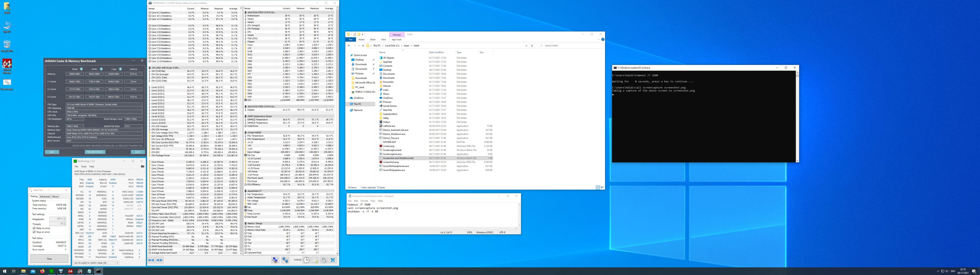Expand the File Explorer ribbon chevron
The height and width of the screenshot is (275, 980).
[x=599, y=39]
